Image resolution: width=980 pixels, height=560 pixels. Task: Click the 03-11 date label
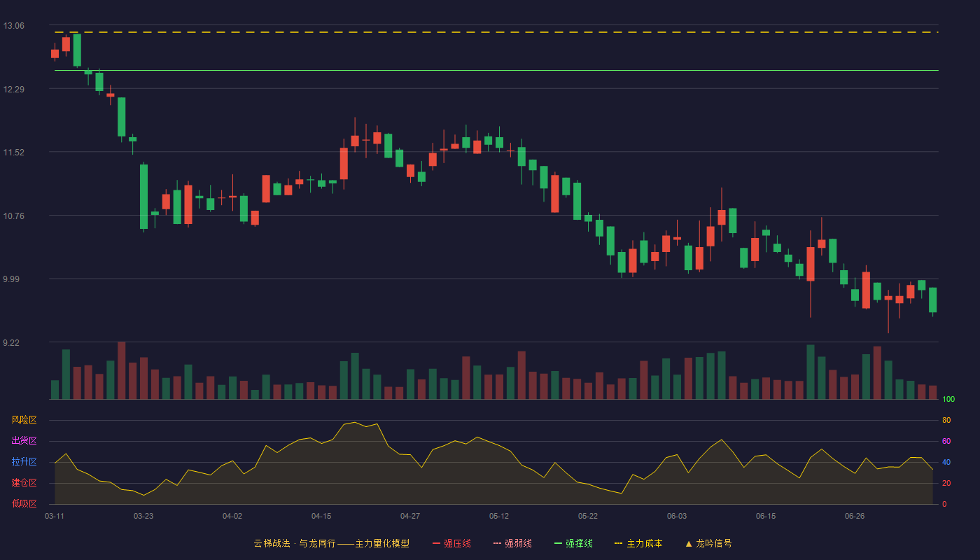(x=55, y=516)
